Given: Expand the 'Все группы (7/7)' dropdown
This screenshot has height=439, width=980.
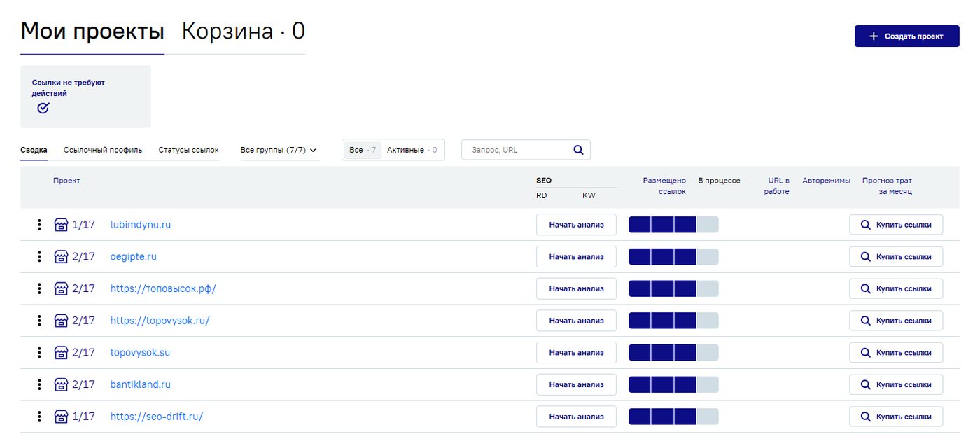Looking at the screenshot, I should tap(279, 150).
